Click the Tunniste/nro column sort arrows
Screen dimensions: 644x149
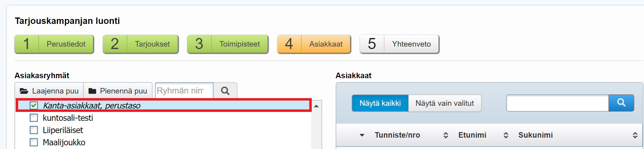coord(445,135)
